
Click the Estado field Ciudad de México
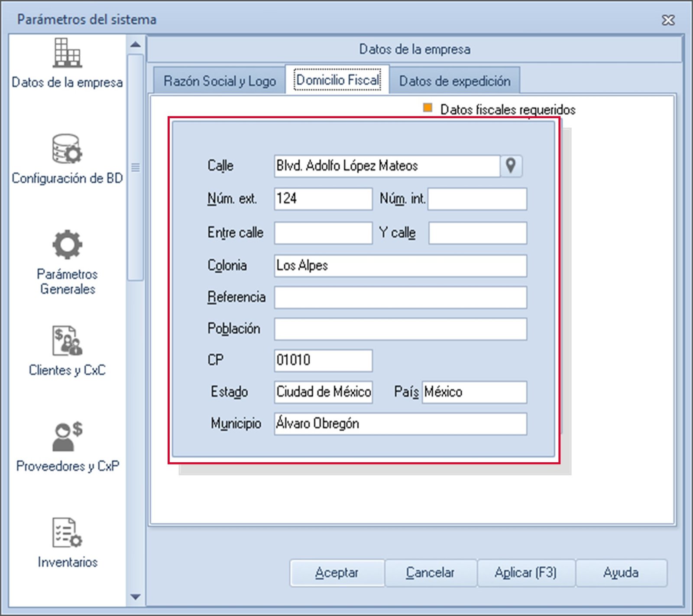pos(323,392)
